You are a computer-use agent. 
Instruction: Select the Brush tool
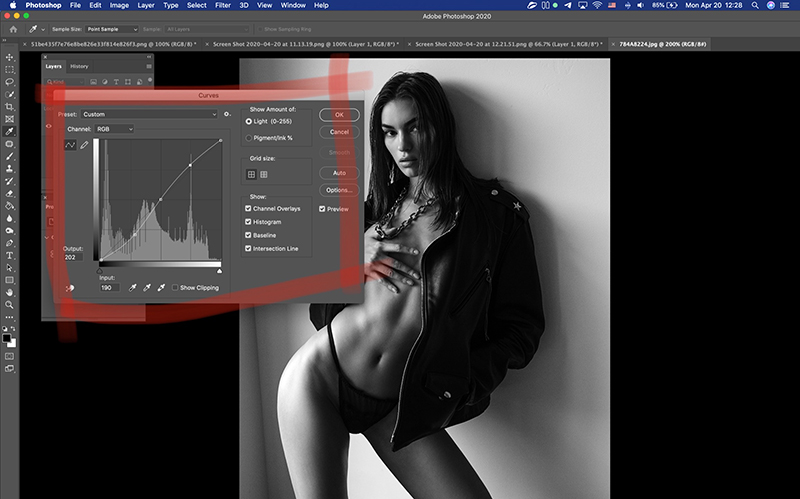(9, 156)
